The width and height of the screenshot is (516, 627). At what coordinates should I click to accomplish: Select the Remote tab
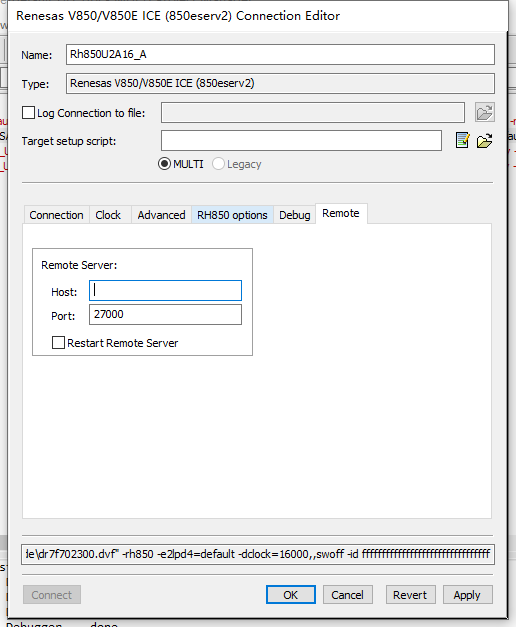(x=341, y=214)
